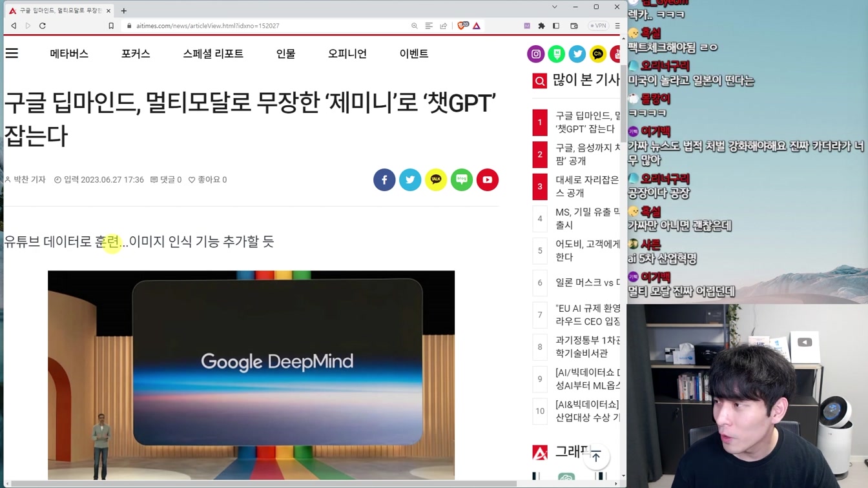Go back using the browser back arrow
Screen dimensions: 868x488
[x=14, y=26]
